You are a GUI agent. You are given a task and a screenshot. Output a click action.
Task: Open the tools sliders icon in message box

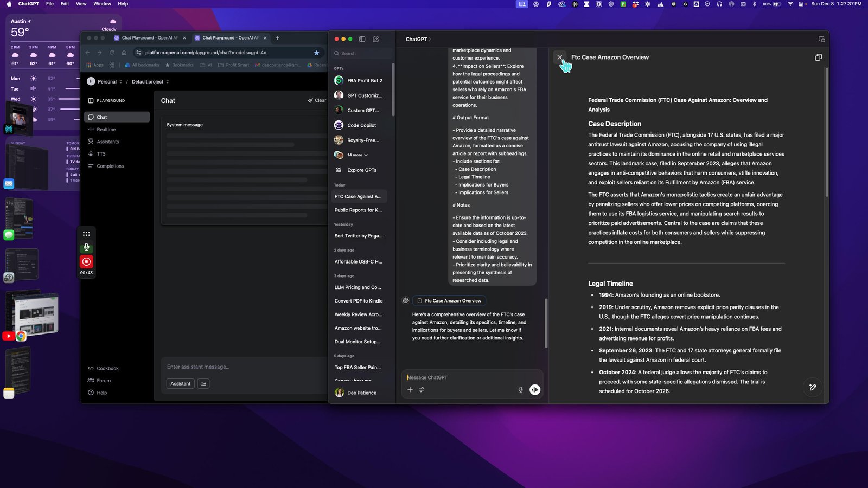[x=422, y=389]
